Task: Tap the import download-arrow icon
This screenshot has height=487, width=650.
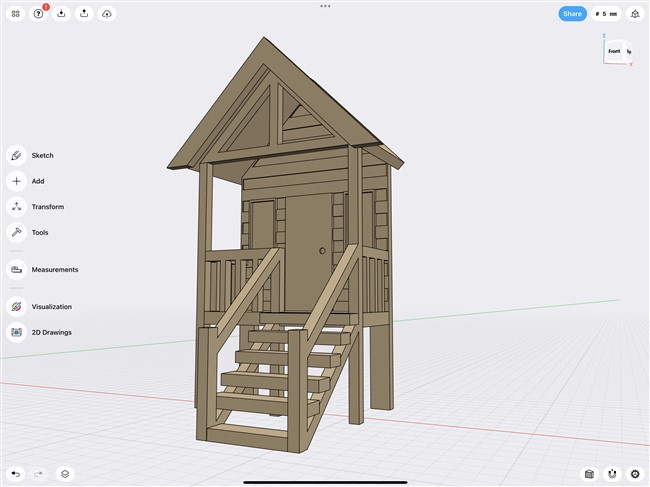Action: 62,14
